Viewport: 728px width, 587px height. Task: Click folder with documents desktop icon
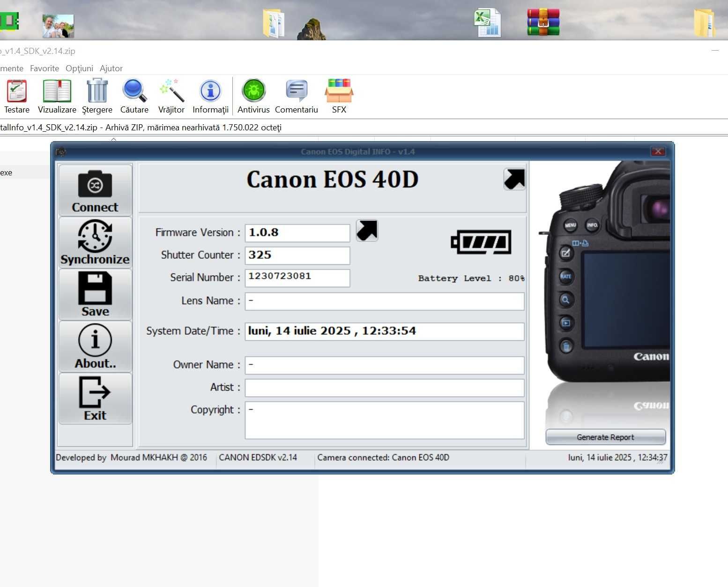274,23
